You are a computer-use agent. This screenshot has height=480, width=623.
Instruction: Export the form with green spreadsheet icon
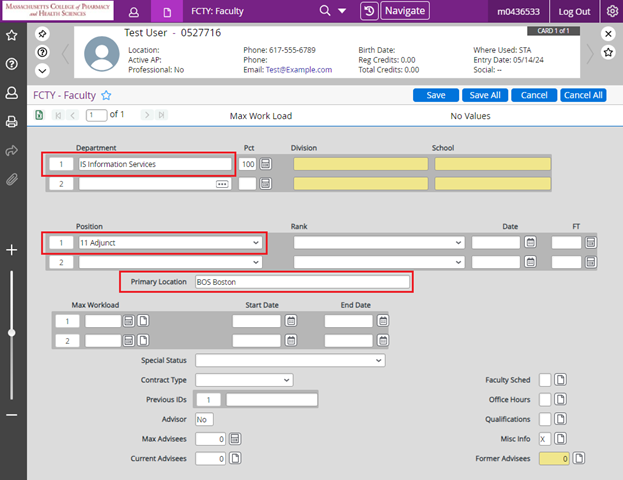pos(40,115)
